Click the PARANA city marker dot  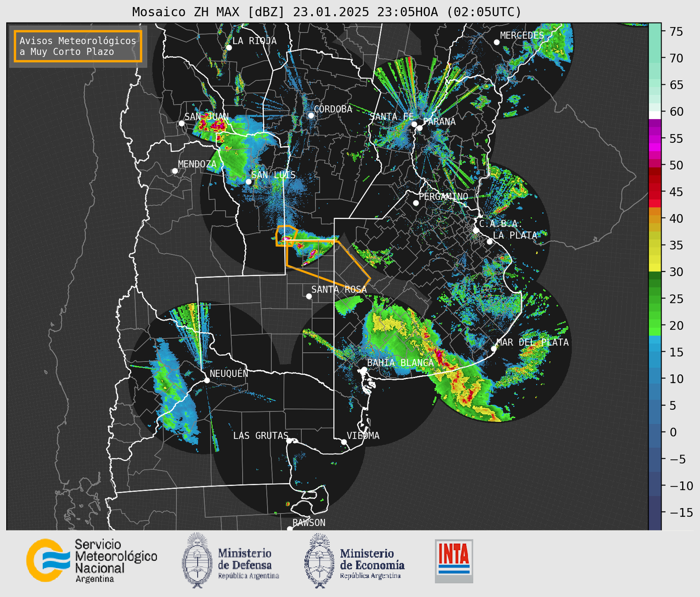pos(420,128)
